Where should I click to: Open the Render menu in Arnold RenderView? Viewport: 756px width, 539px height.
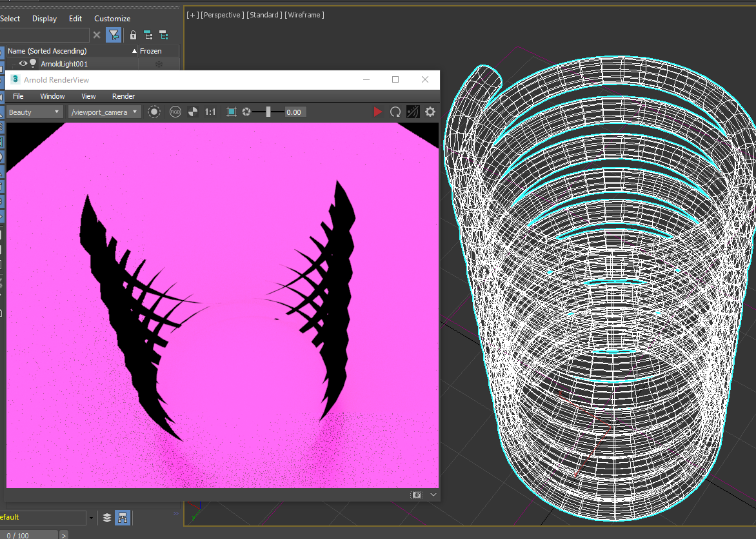(123, 96)
